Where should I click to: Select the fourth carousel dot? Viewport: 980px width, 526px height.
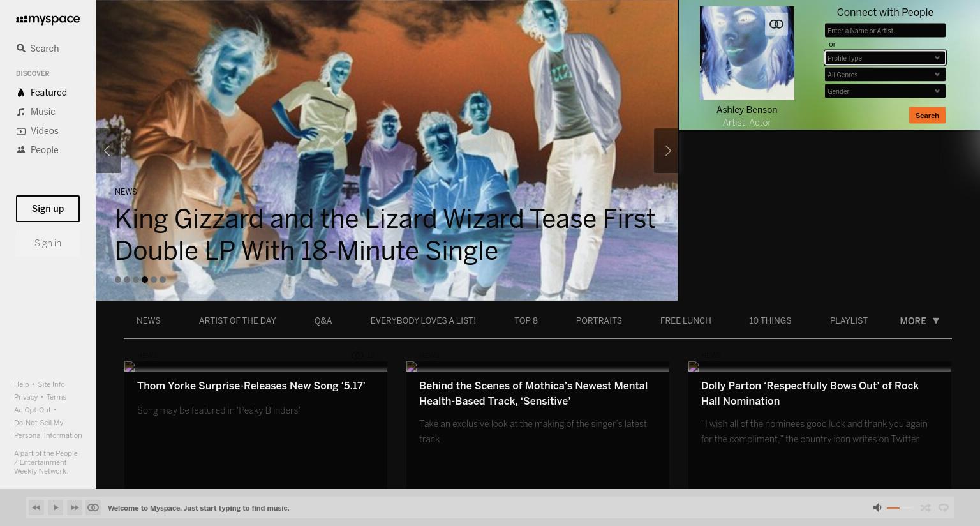(145, 280)
